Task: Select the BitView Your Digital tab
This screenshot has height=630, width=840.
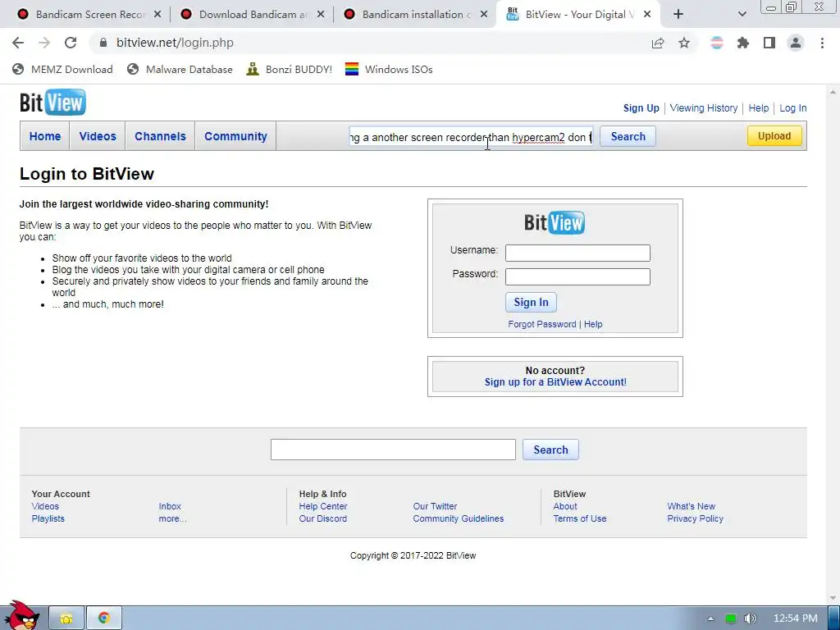Action: [578, 15]
